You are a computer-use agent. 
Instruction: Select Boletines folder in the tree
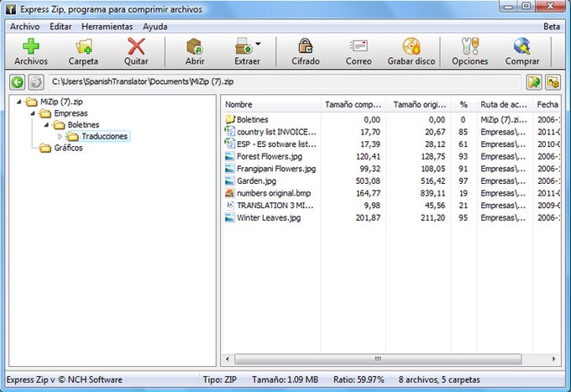pyautogui.click(x=83, y=124)
